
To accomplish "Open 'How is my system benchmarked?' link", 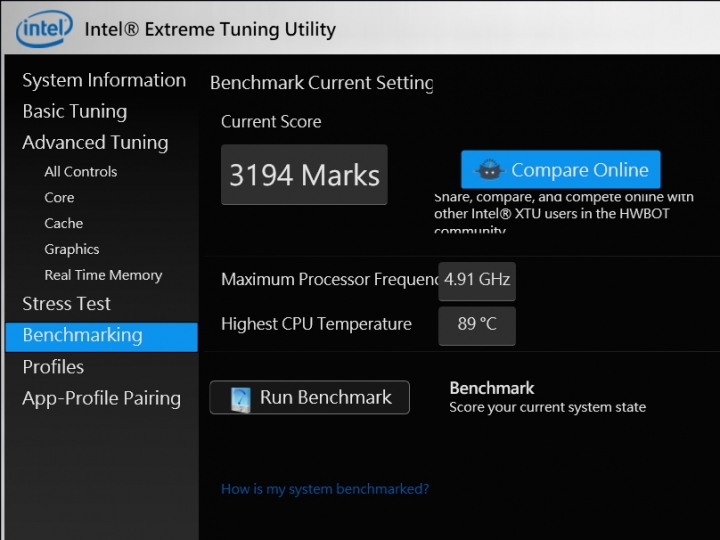I will pyautogui.click(x=325, y=489).
